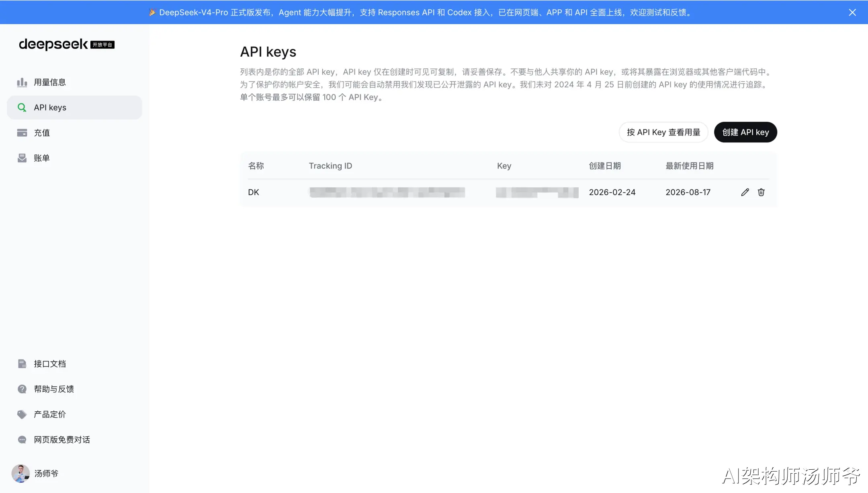The image size is (868, 493).
Task: Open 帮助与反馈 help and feedback
Action: pos(74,389)
